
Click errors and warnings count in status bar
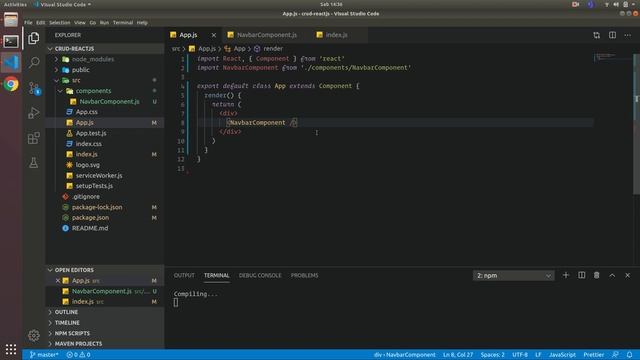pyautogui.click(x=78, y=355)
